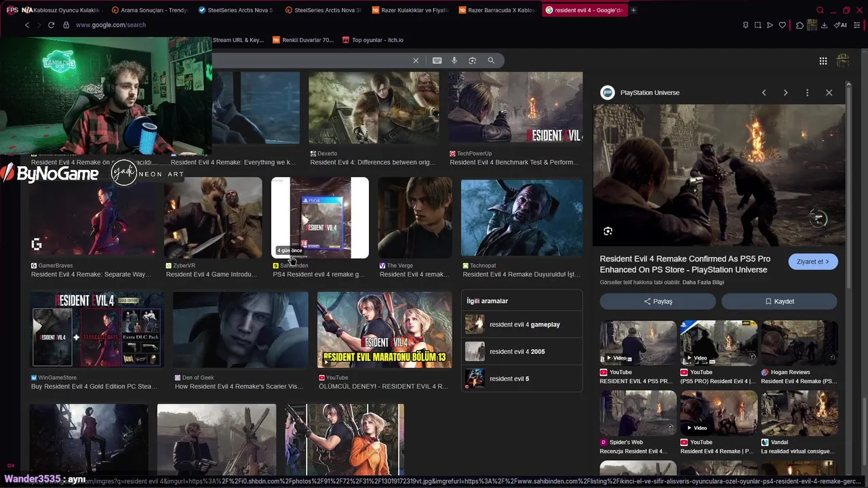This screenshot has height=488, width=868.
Task: Clear the search box with the X
Action: point(416,60)
